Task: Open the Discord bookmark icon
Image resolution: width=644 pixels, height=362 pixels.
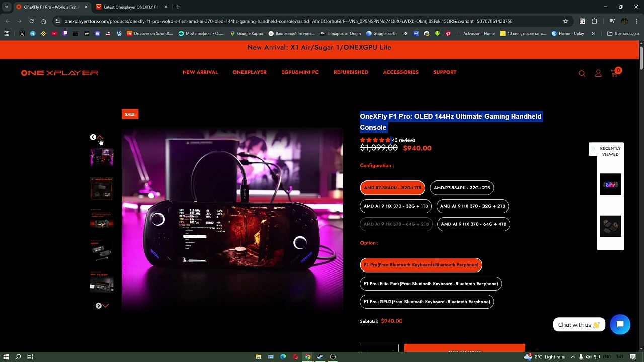Action: [x=97, y=34]
